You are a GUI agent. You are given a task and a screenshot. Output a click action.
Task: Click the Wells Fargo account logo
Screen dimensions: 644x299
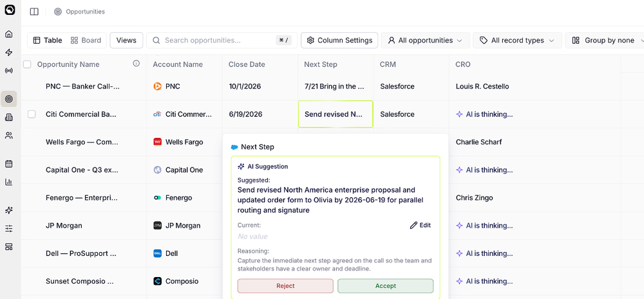157,142
